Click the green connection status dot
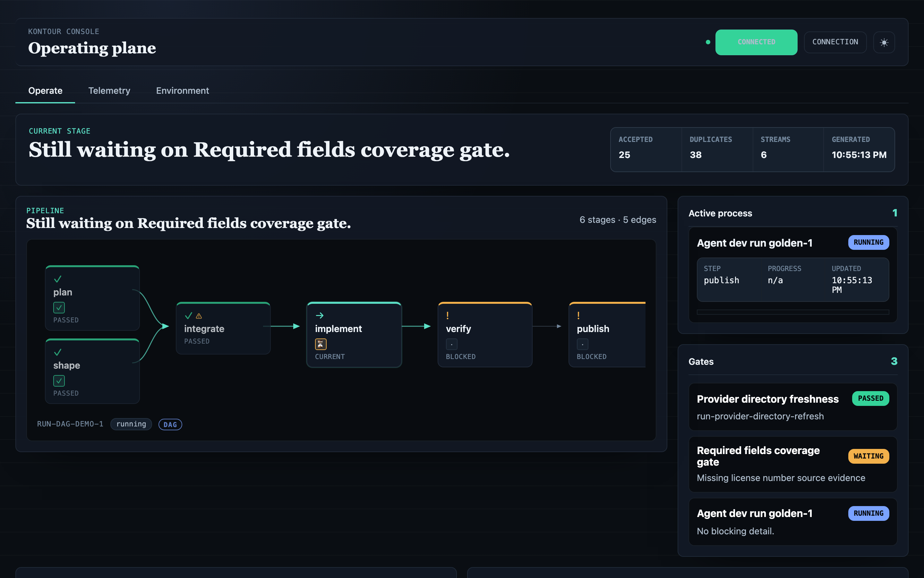The height and width of the screenshot is (578, 924). pyautogui.click(x=708, y=42)
